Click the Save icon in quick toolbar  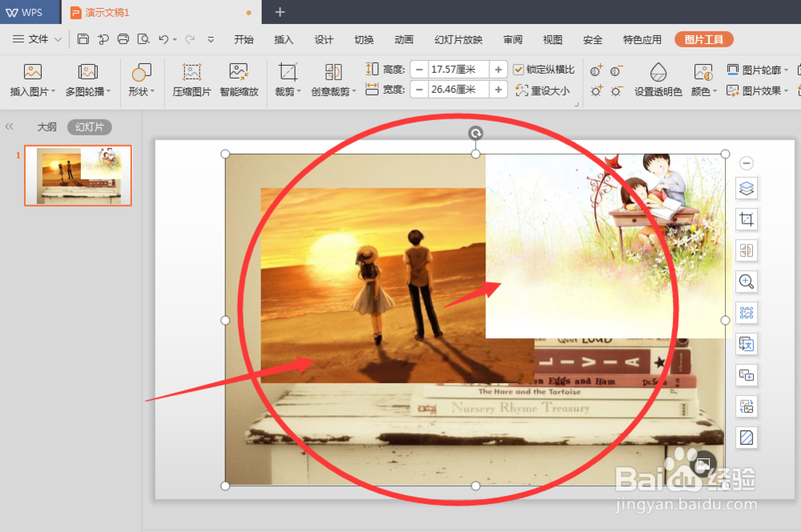click(83, 39)
